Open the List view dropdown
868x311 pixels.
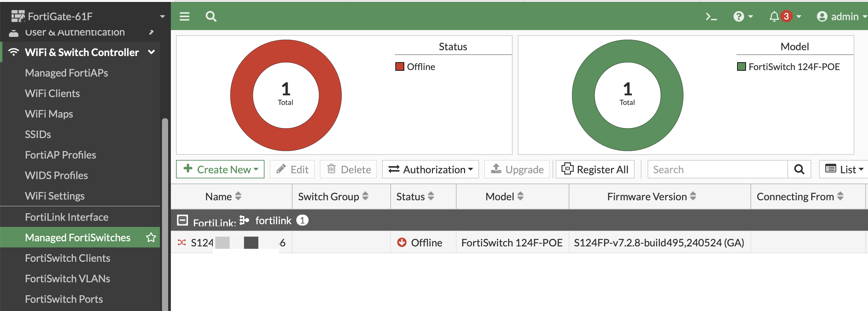pos(844,169)
